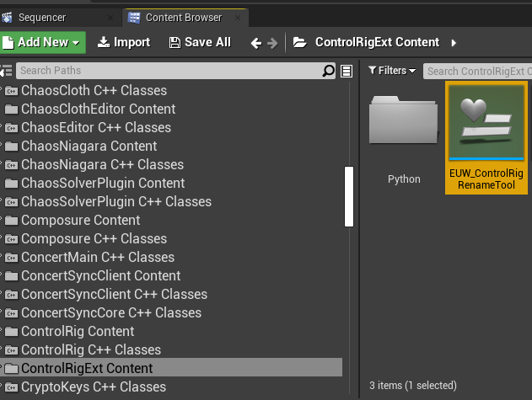Click the path tree scrollbar thumb
532x400 pixels.
point(349,196)
